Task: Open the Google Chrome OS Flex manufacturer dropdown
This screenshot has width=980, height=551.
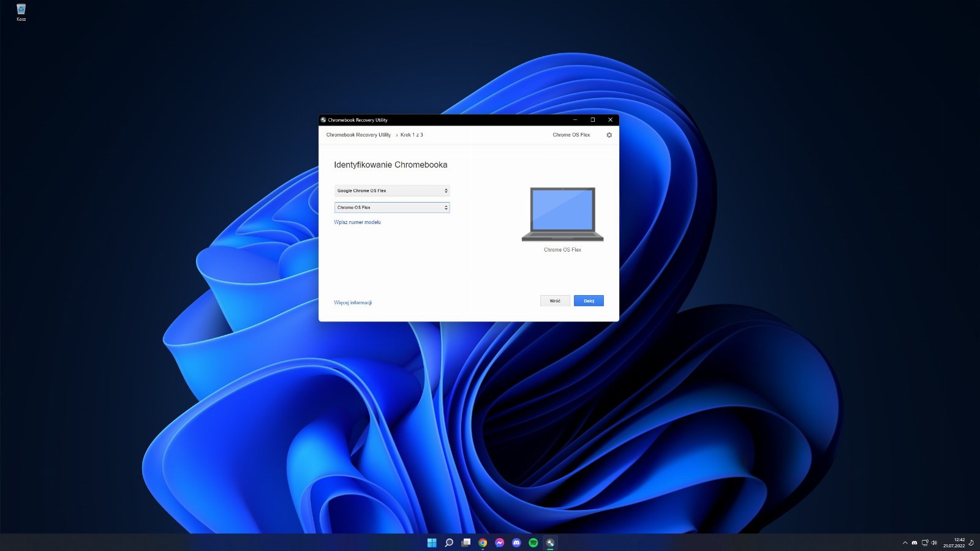Action: pyautogui.click(x=392, y=190)
